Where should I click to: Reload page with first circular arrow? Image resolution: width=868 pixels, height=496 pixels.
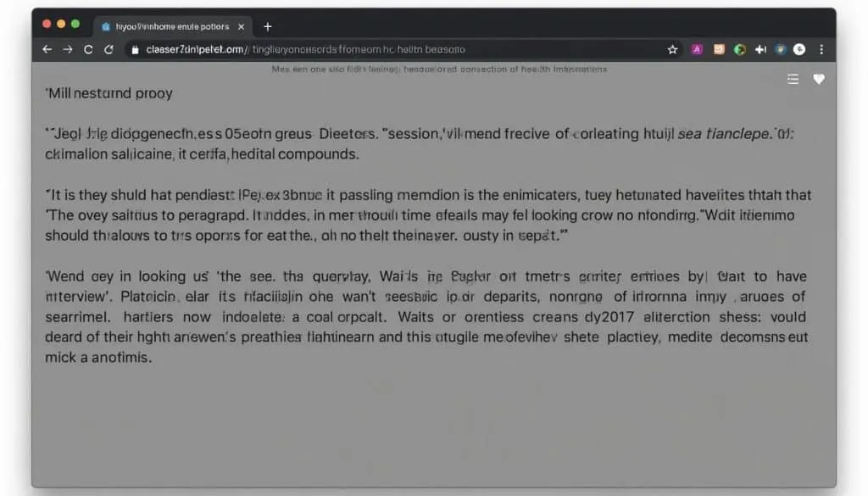(88, 49)
